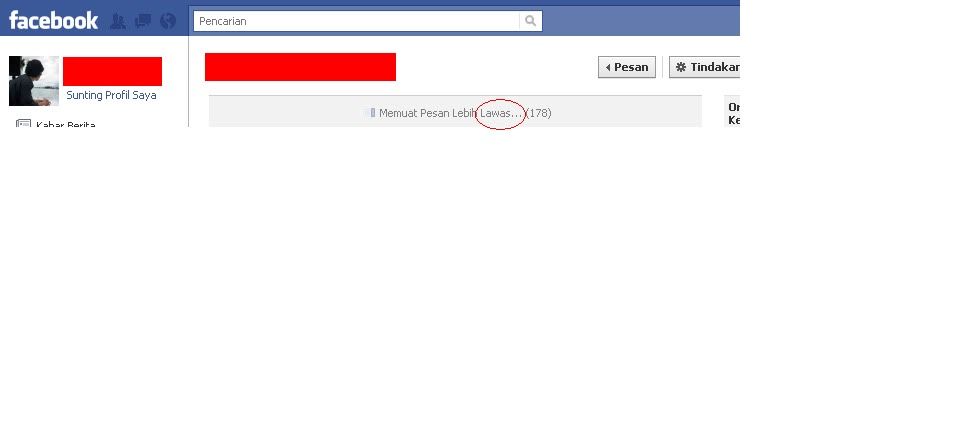The image size is (962, 436).
Task: Open the messages speech-bubble icon
Action: pyautogui.click(x=143, y=21)
